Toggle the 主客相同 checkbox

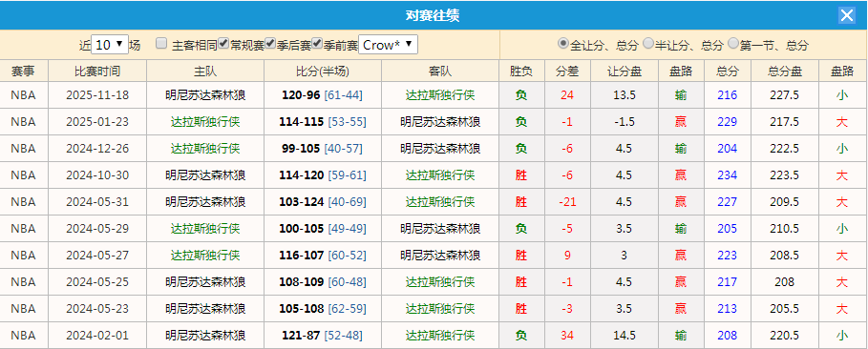click(x=161, y=43)
